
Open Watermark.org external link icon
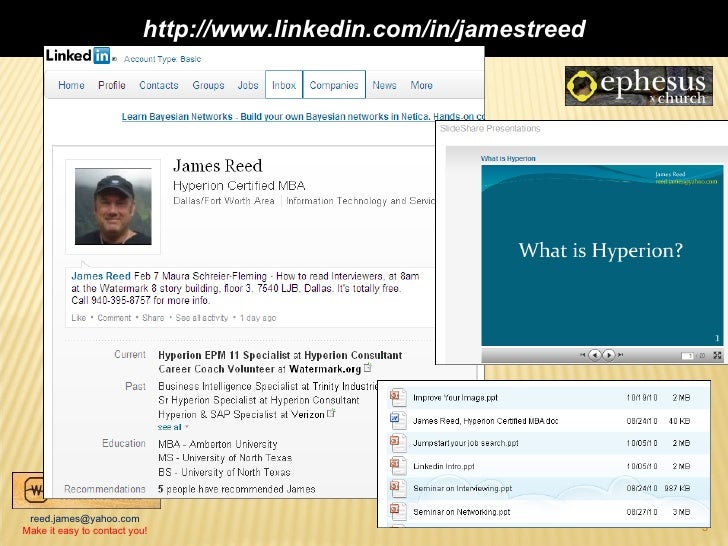coord(368,368)
